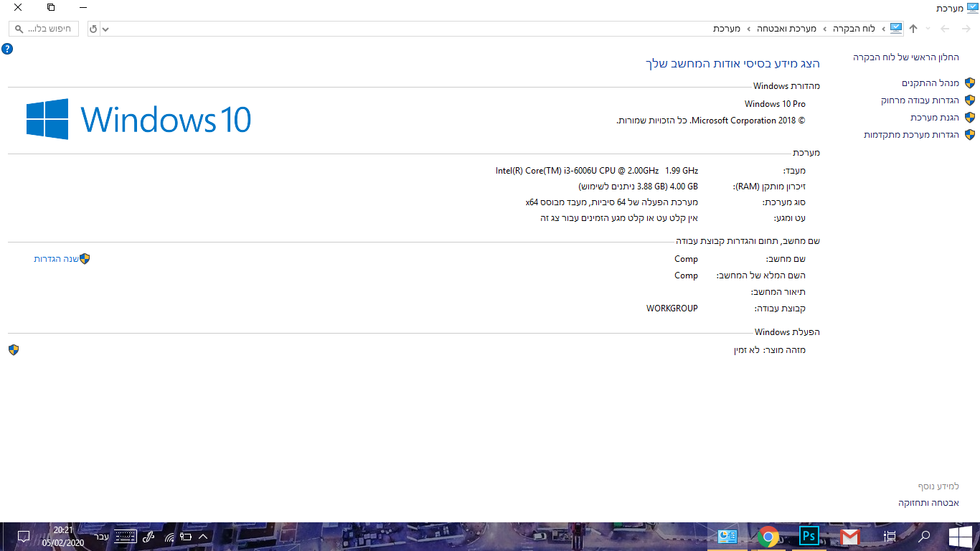Screen dimensions: 980x551
Task: Open 'הגנת מערכת' system protection
Action: [x=935, y=118]
